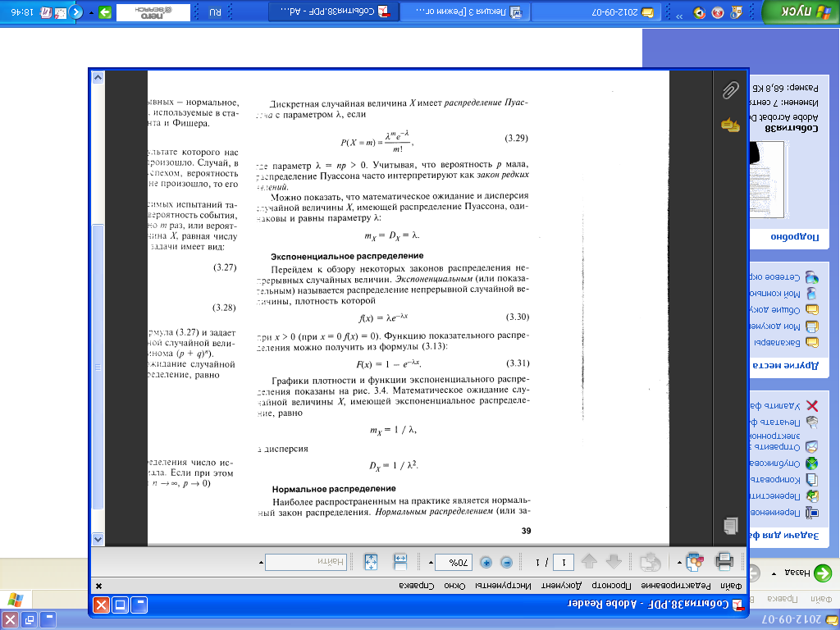
Task: Open the Pages panel icon in navigation pane
Action: [730, 526]
